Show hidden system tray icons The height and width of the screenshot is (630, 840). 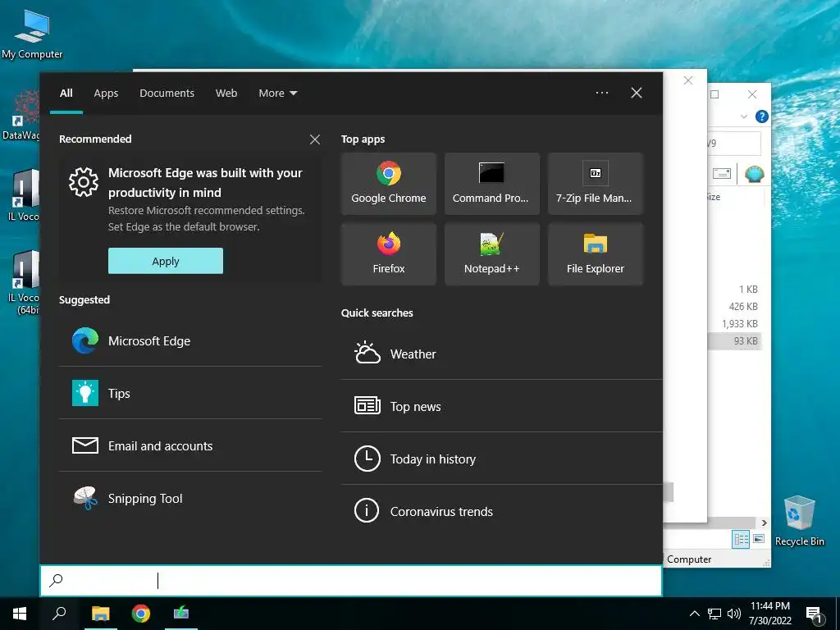point(694,614)
